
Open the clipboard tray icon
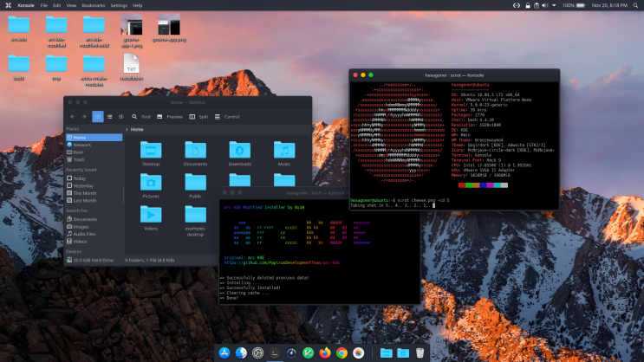pos(537,5)
